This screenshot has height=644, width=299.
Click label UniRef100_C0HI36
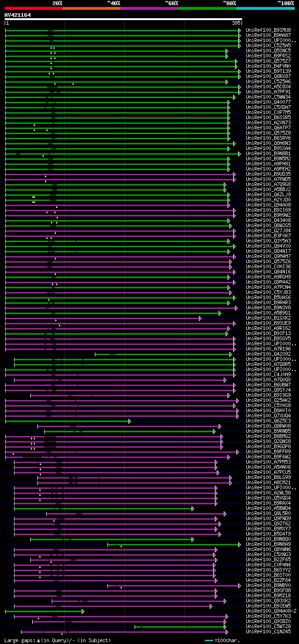(x=268, y=266)
